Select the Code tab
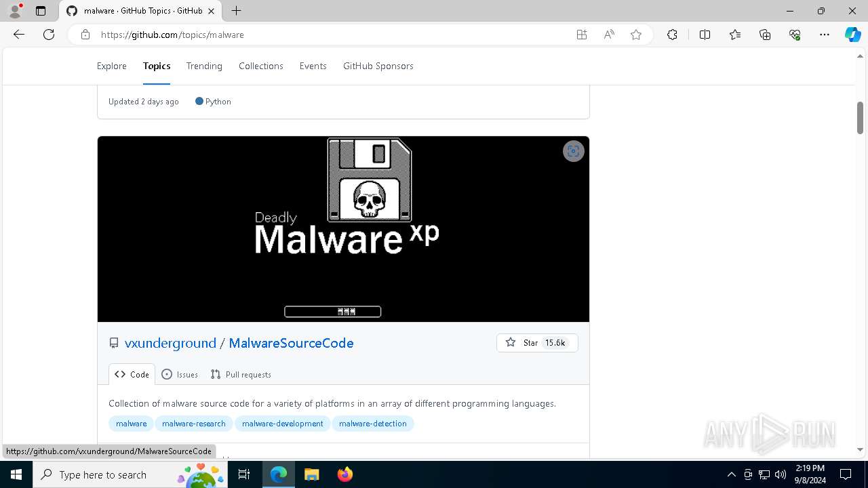 coord(132,374)
